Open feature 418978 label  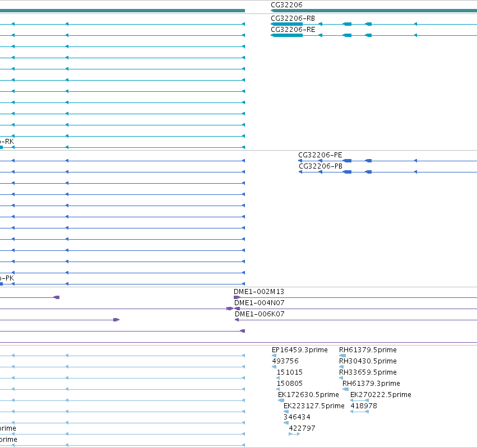[364, 406]
